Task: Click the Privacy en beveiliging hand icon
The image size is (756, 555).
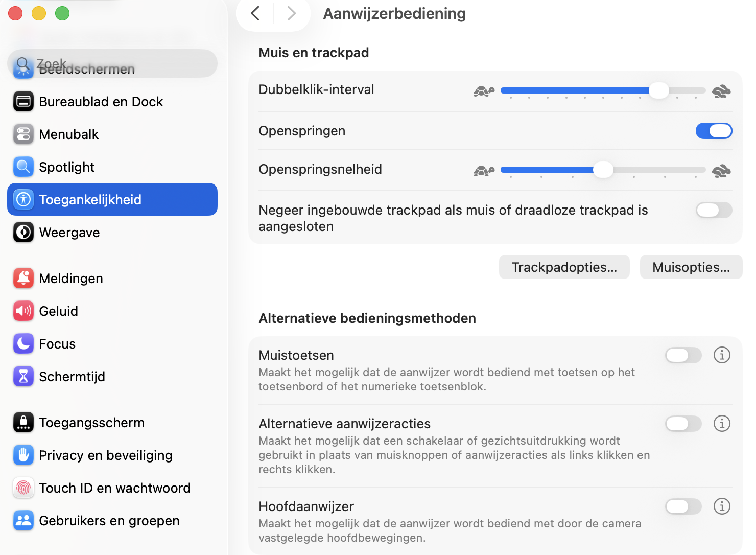Action: [23, 455]
